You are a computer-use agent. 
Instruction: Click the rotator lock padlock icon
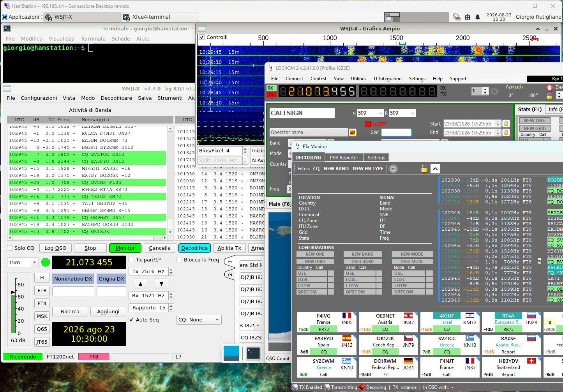[549, 96]
